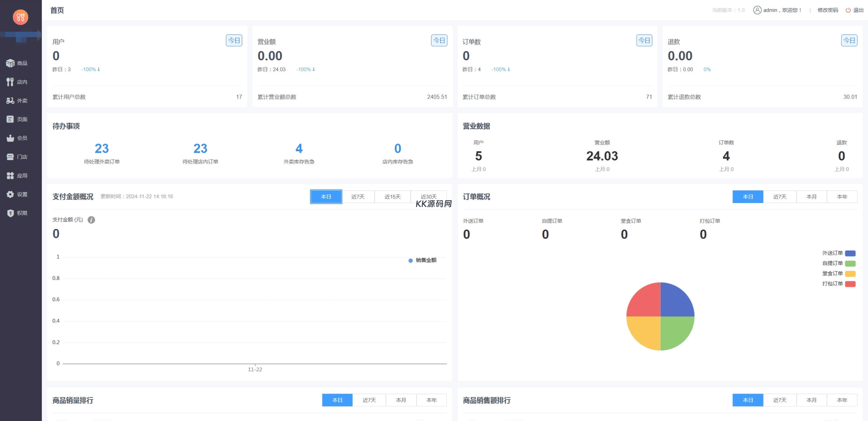Select 近7天 in 商品销量排行

pyautogui.click(x=369, y=400)
